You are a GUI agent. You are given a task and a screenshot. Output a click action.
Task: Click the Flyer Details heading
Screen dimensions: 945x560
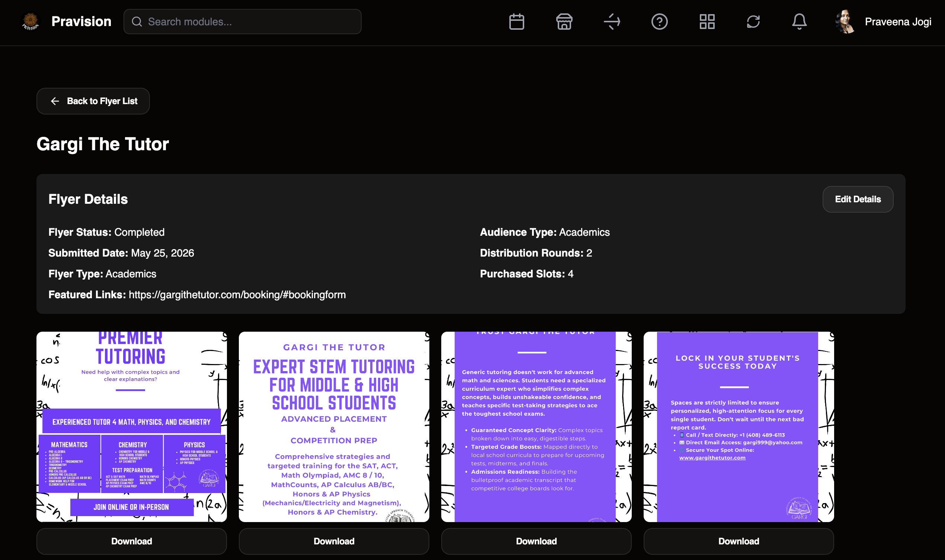click(x=88, y=199)
